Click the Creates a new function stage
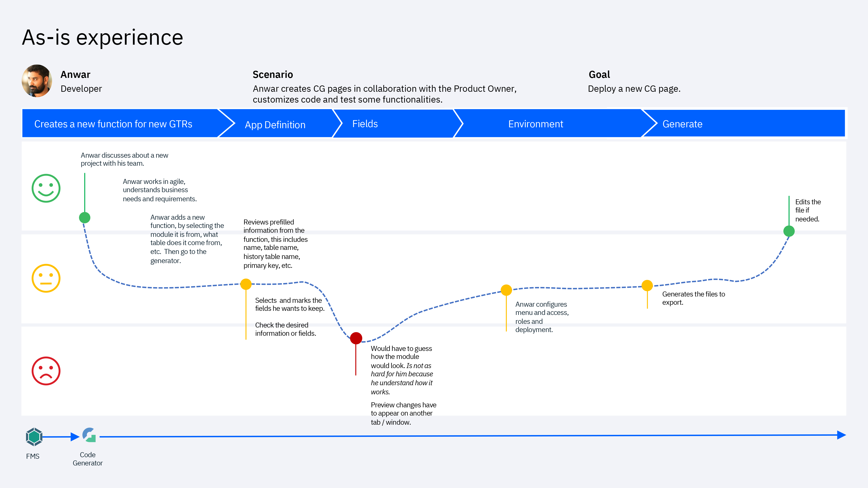The height and width of the screenshot is (488, 868). pyautogui.click(x=113, y=124)
